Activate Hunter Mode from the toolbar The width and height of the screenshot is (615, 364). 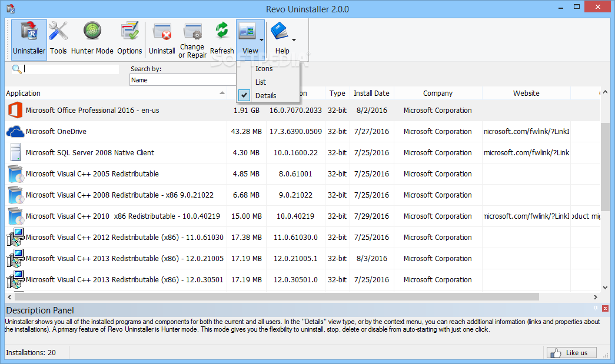[x=92, y=39]
